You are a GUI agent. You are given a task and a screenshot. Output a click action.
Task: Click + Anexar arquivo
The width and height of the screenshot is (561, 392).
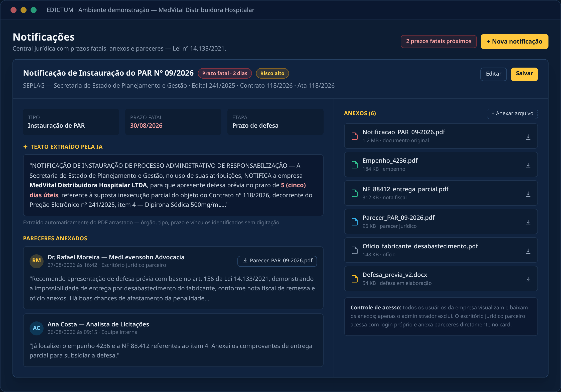click(512, 113)
